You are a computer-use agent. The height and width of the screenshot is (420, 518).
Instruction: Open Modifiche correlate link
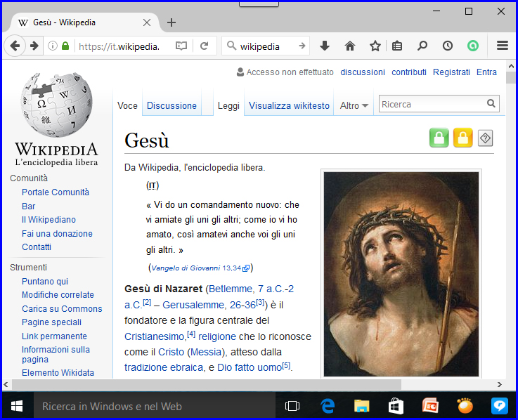click(58, 295)
